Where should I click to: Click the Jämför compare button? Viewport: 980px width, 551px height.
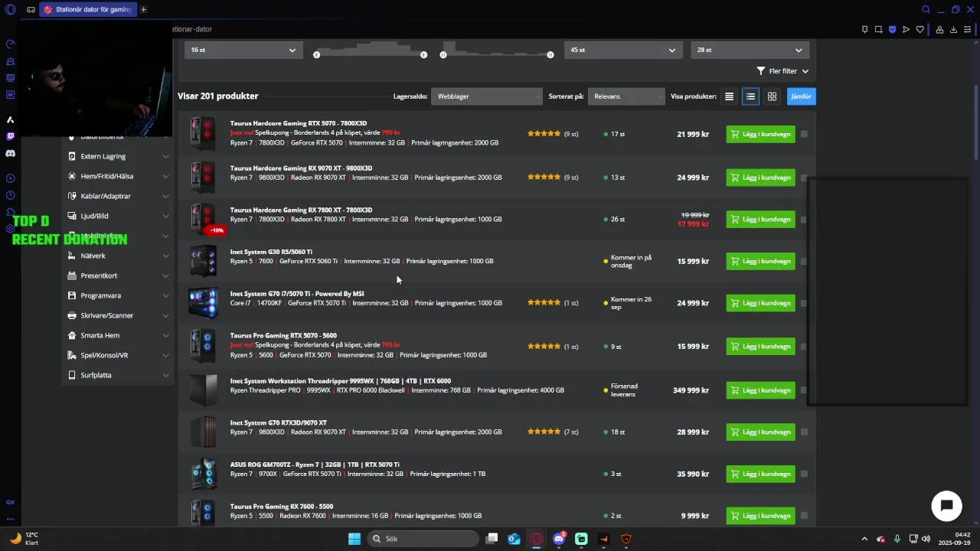(x=801, y=96)
